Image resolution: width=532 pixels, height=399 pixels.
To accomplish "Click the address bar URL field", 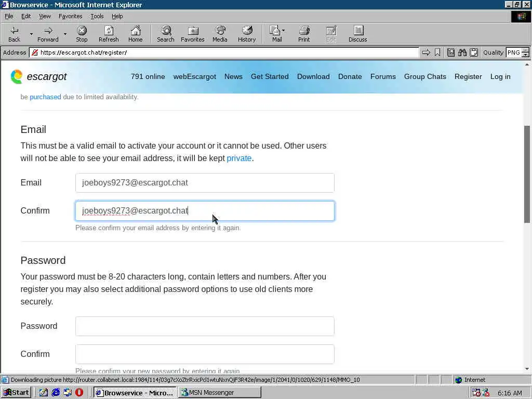I will click(x=224, y=52).
